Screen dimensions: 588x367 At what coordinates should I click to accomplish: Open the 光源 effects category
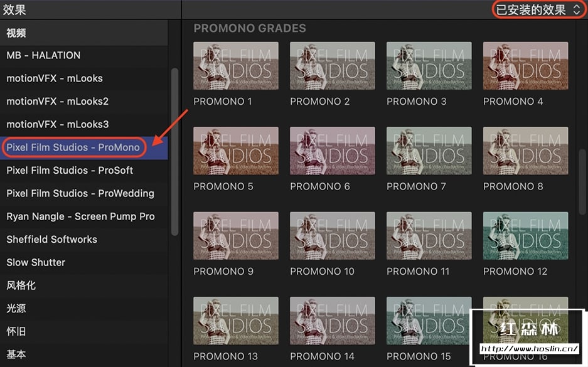coord(84,308)
